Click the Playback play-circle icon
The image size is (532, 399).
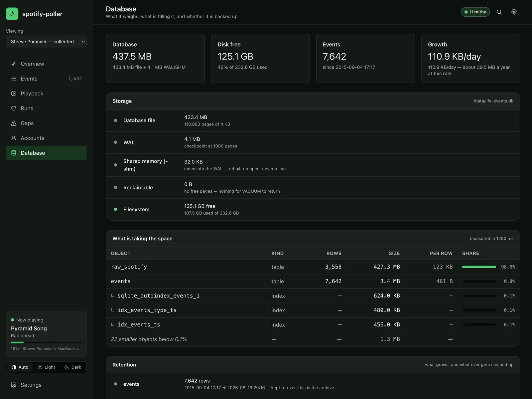point(14,94)
